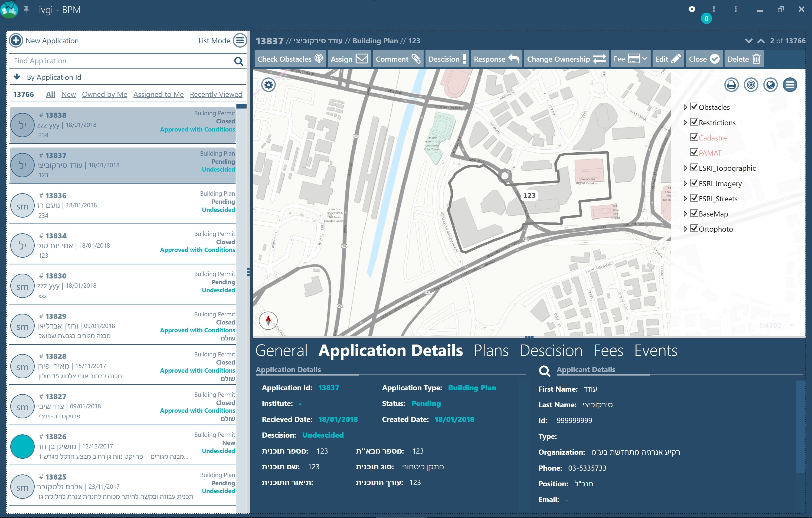Click the map target locate icon

coord(751,85)
